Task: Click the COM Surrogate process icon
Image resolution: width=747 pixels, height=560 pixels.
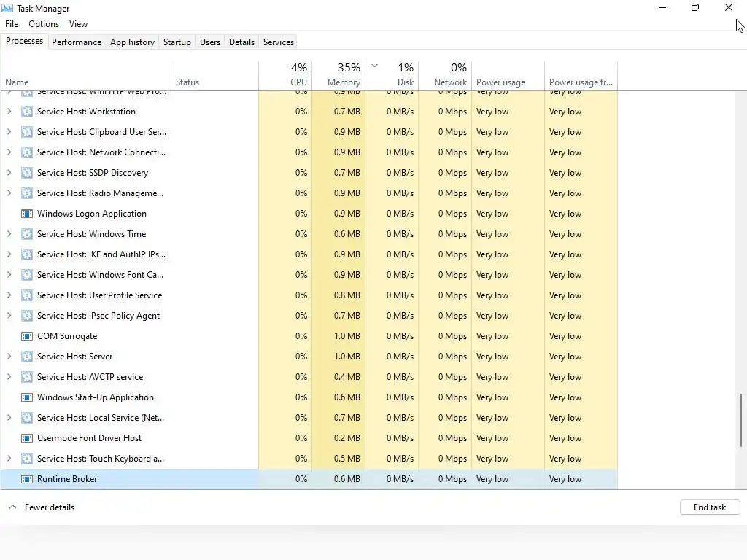Action: (27, 336)
